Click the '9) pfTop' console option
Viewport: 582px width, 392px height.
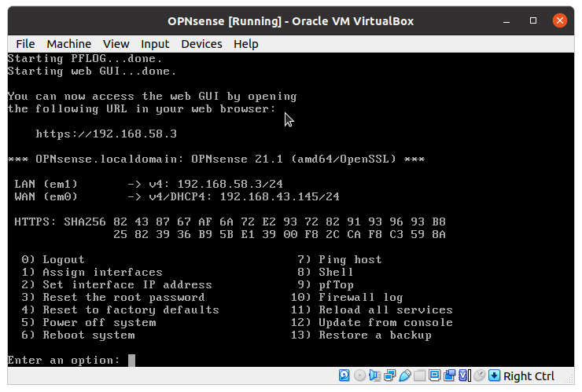click(x=326, y=285)
